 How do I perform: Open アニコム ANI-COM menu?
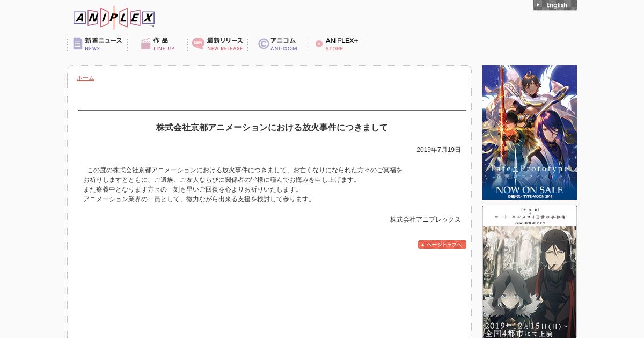(x=277, y=44)
